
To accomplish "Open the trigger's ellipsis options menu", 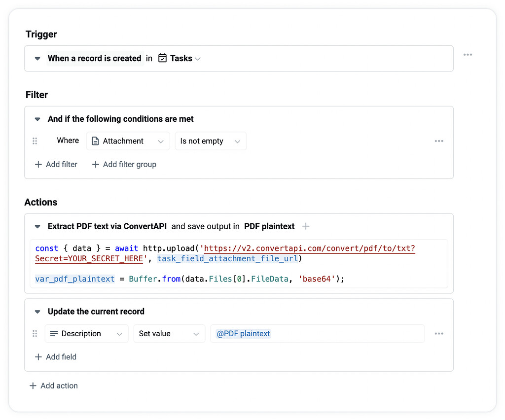I will [468, 55].
